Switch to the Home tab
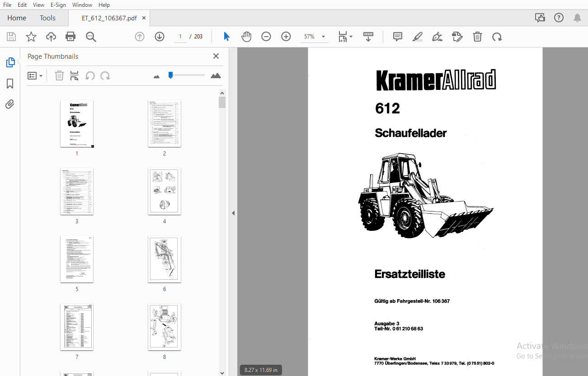This screenshot has width=588, height=376. click(17, 18)
